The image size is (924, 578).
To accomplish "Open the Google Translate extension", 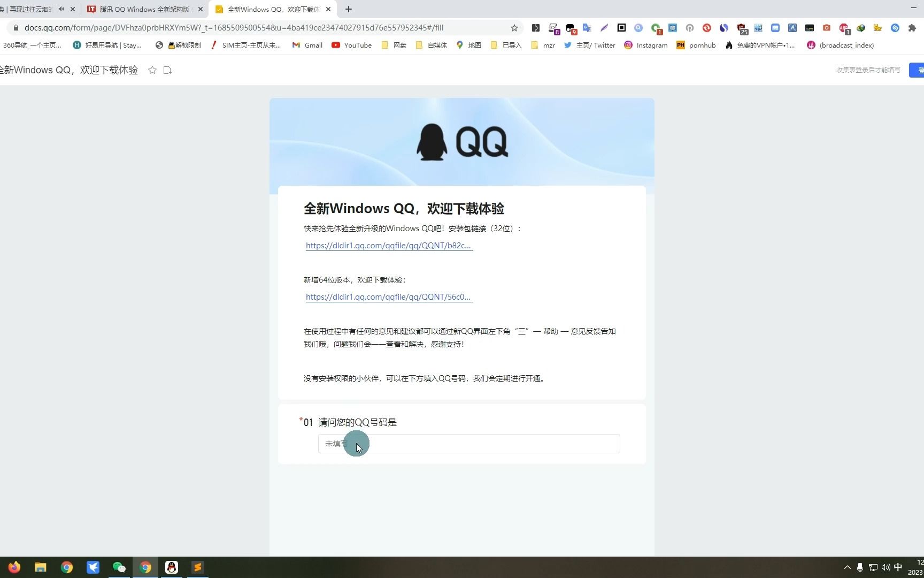I will [x=587, y=28].
